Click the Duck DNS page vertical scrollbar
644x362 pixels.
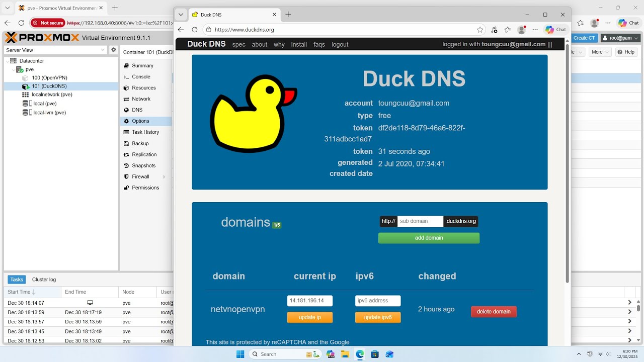pos(568,163)
